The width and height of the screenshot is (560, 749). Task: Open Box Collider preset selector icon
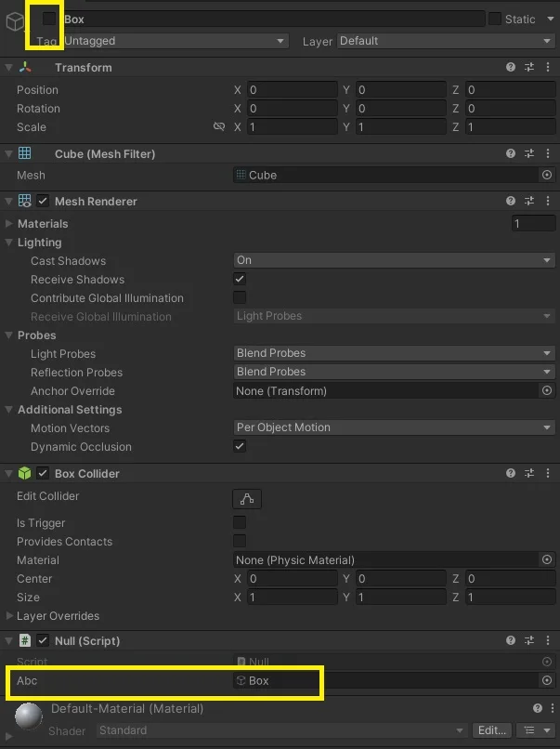tap(529, 473)
